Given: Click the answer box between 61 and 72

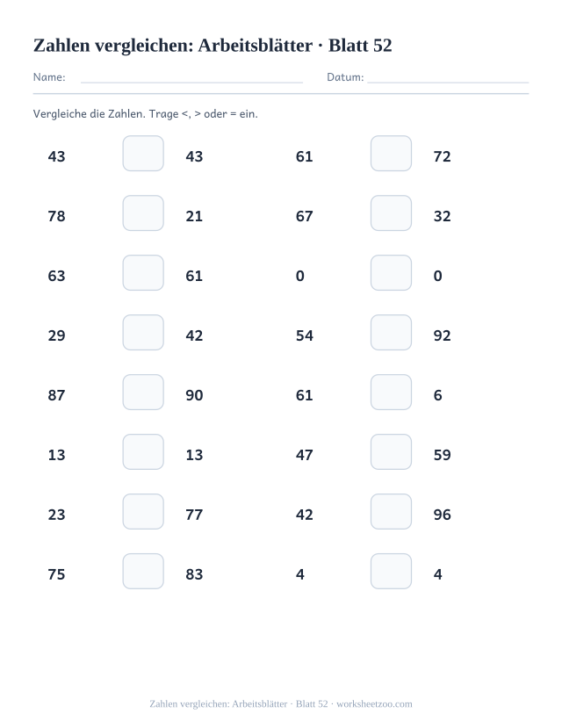Looking at the screenshot, I should (x=391, y=153).
